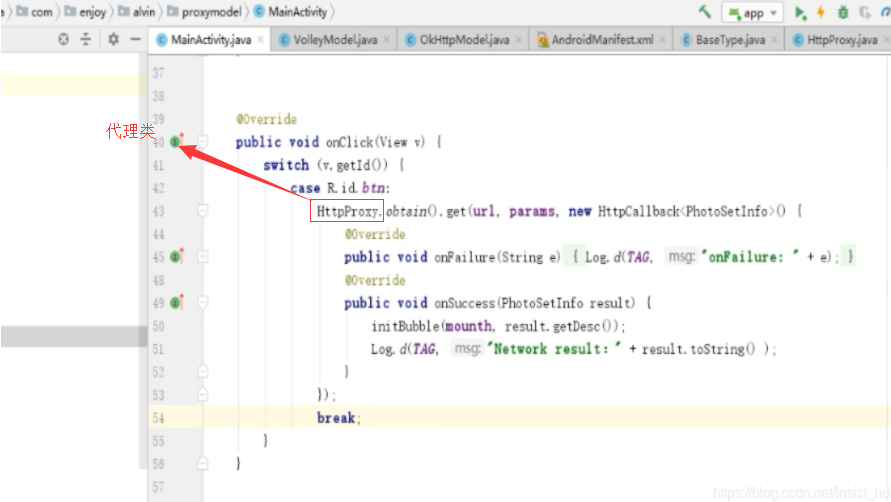This screenshot has height=502, width=891.
Task: Collapse the onClick method fold on line 40
Action: 202,141
